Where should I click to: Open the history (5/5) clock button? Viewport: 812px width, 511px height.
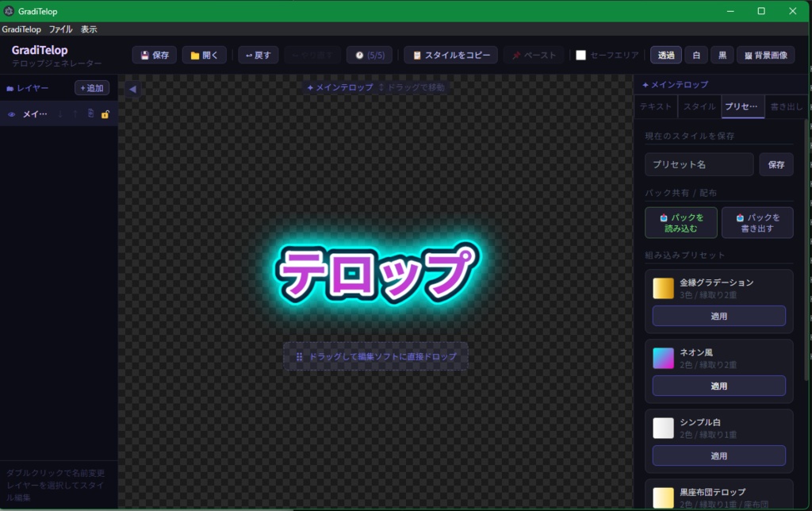tap(370, 55)
